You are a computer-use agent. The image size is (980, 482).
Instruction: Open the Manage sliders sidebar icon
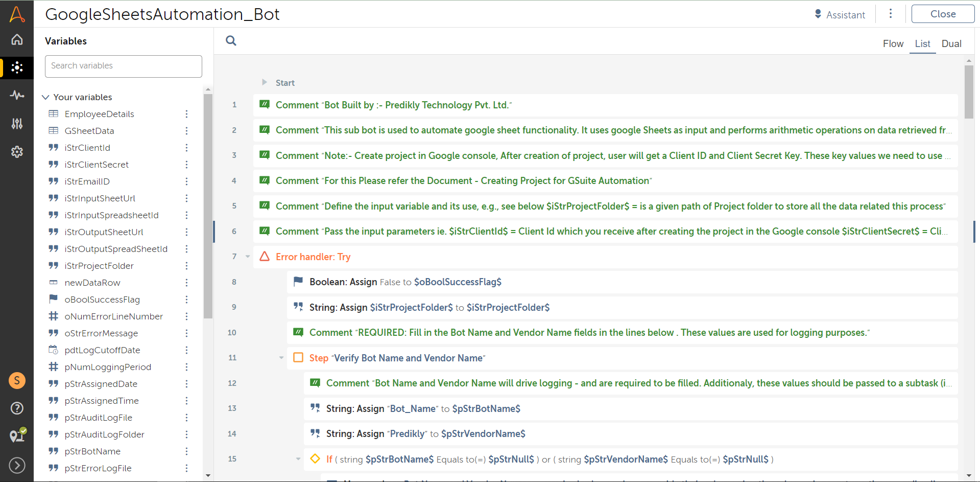click(x=17, y=123)
